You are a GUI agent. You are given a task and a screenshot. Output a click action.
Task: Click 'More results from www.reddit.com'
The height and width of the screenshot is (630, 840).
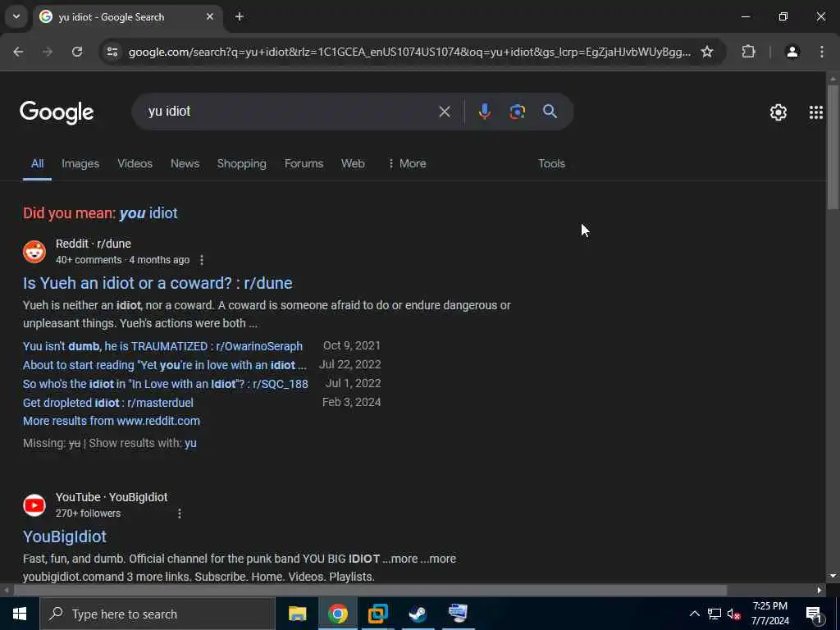(x=112, y=421)
